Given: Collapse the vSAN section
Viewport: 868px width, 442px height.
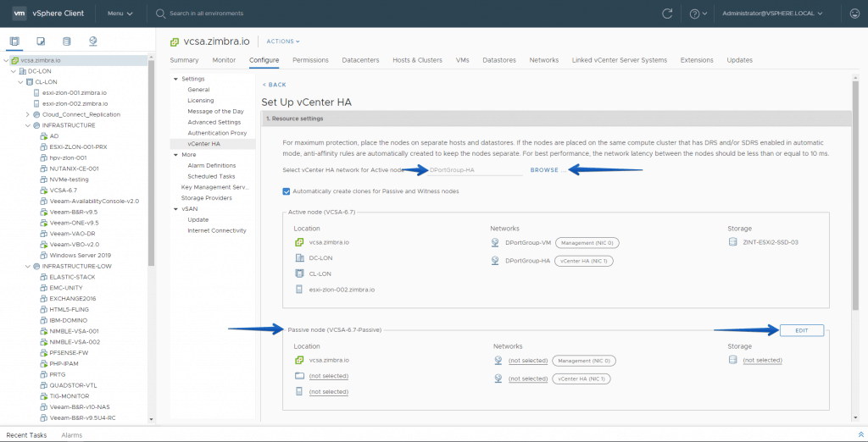Looking at the screenshot, I should 176,209.
